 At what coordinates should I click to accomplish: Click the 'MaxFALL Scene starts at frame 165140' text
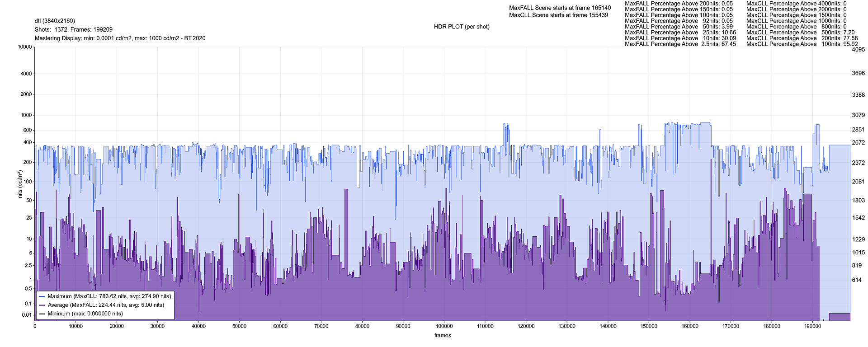pos(560,8)
